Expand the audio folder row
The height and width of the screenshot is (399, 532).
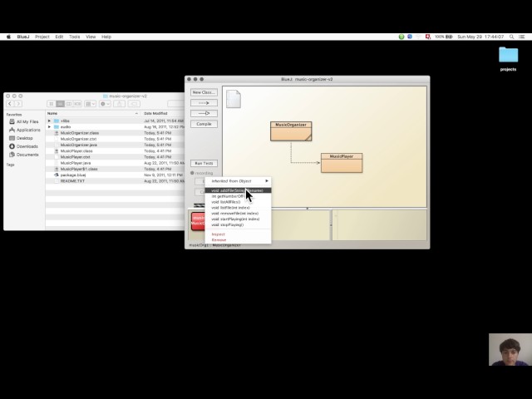pos(49,127)
